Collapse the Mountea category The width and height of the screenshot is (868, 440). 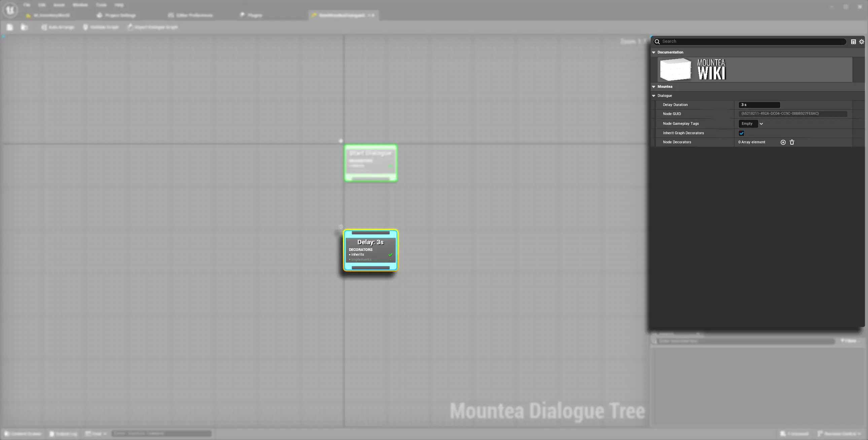pos(653,87)
